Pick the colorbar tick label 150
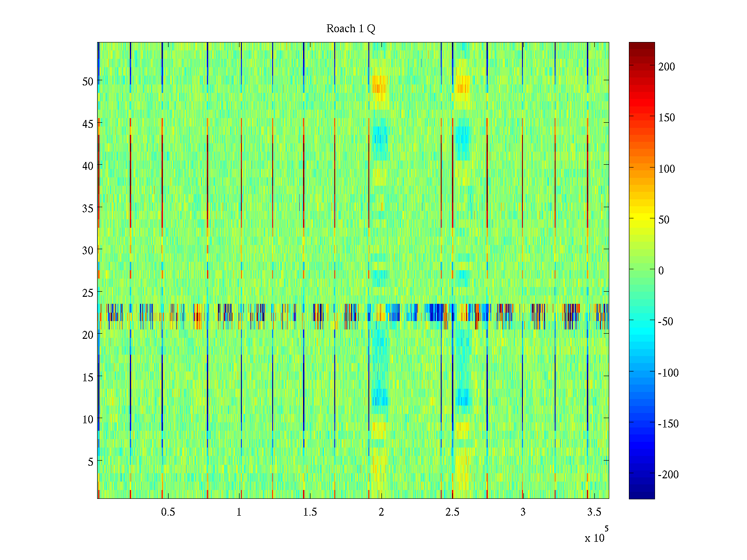 tap(666, 118)
